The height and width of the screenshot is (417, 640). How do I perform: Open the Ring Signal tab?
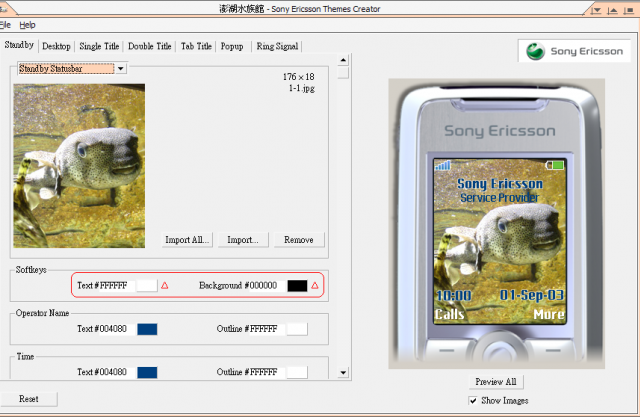(x=277, y=46)
